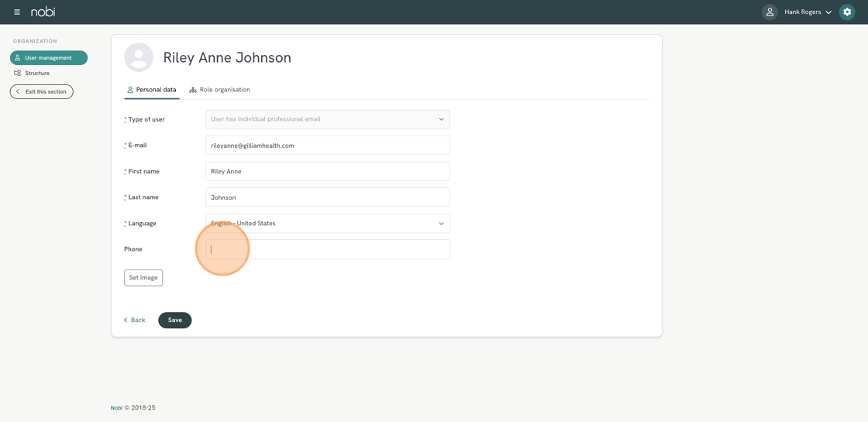The width and height of the screenshot is (868, 422).
Task: Click the Personal data tab person icon
Action: tap(130, 90)
